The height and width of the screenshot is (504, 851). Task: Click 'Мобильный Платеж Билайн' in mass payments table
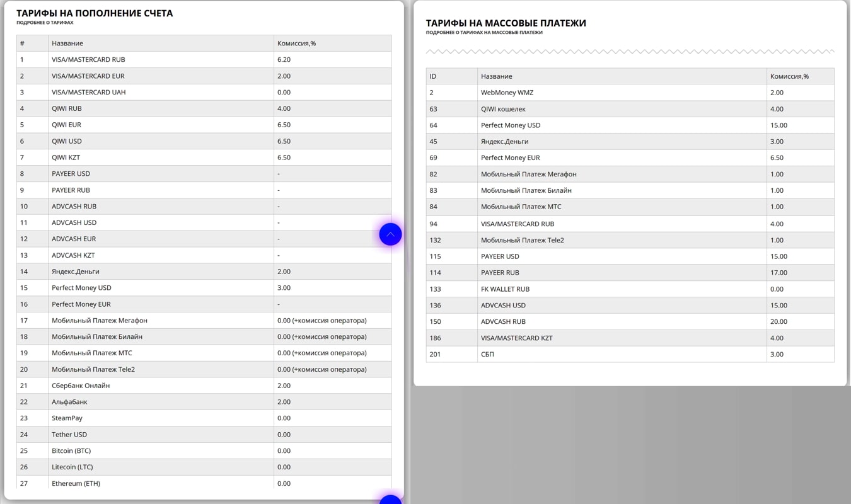click(x=526, y=190)
